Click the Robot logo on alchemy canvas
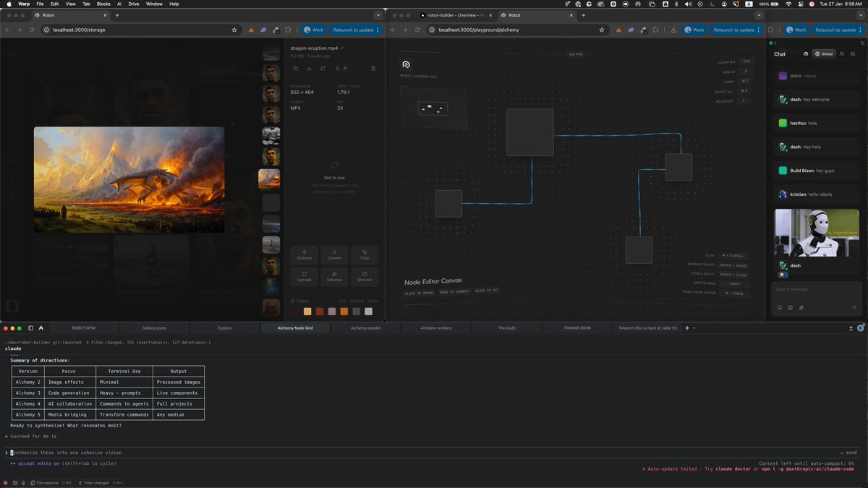This screenshot has width=868, height=488. click(x=406, y=65)
